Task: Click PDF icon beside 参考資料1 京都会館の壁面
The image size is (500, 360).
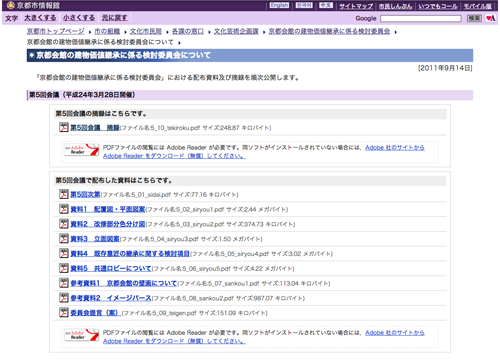Action: (x=64, y=283)
